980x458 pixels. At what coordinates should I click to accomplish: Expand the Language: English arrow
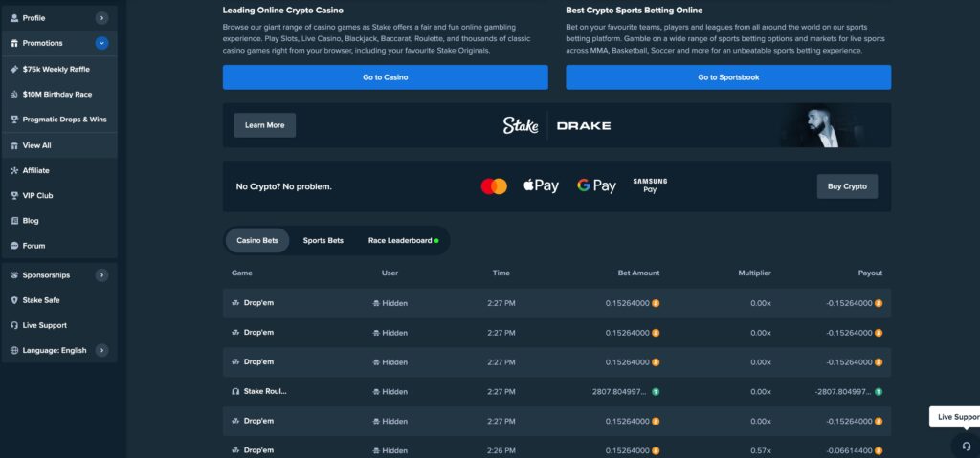pos(101,350)
